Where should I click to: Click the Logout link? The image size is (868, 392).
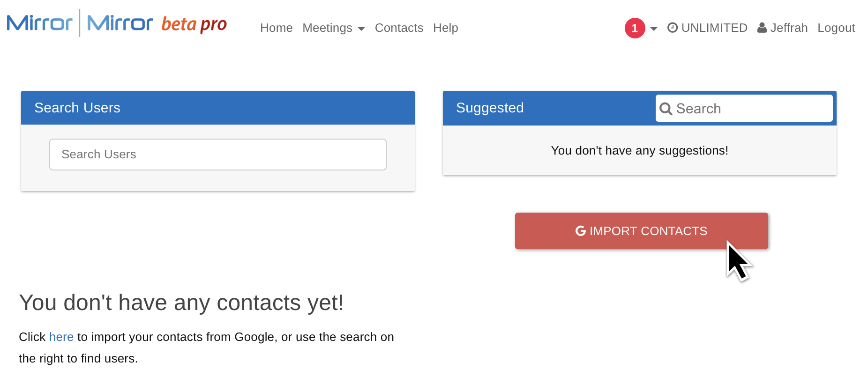(x=836, y=28)
